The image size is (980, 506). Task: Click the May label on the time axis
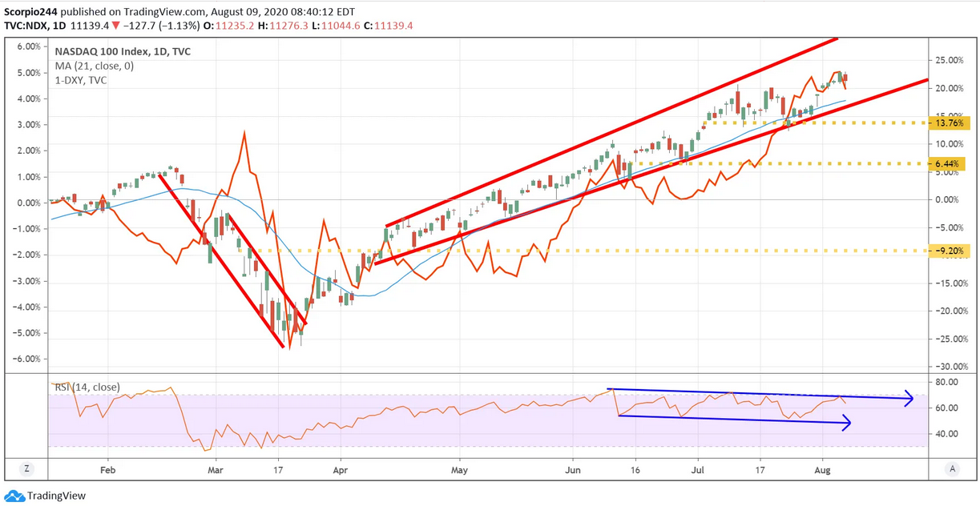pyautogui.click(x=459, y=469)
